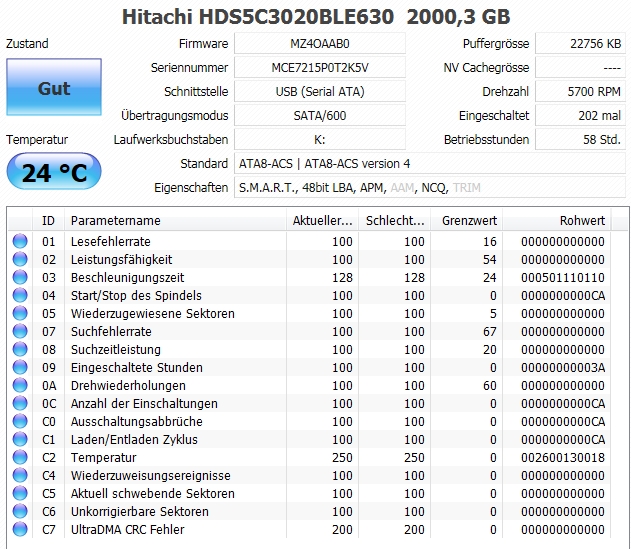This screenshot has height=549, width=631.
Task: Select the Drehwiederholungen parameter name
Action: (128, 386)
